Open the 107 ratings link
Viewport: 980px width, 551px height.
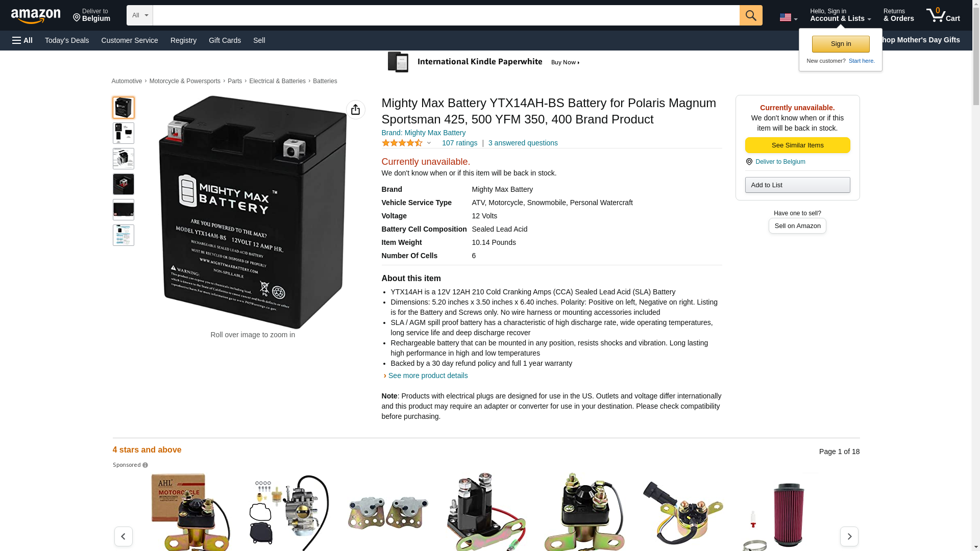point(459,143)
